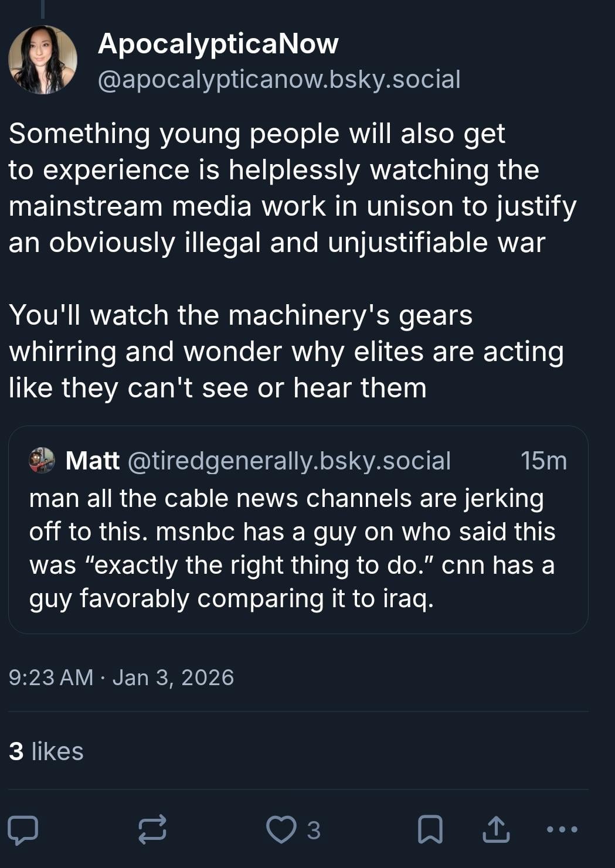Click the 15m timestamp on quoted post
Viewport: 615px width, 868px height.
(543, 461)
